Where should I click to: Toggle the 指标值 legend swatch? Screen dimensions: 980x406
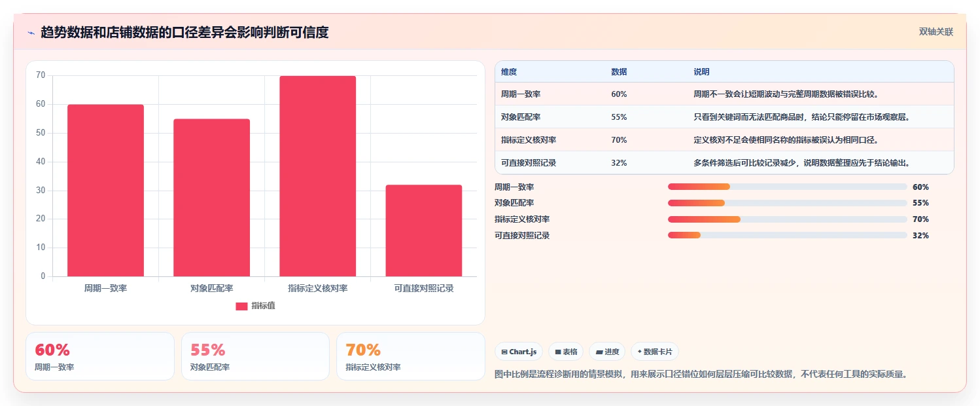(x=241, y=306)
